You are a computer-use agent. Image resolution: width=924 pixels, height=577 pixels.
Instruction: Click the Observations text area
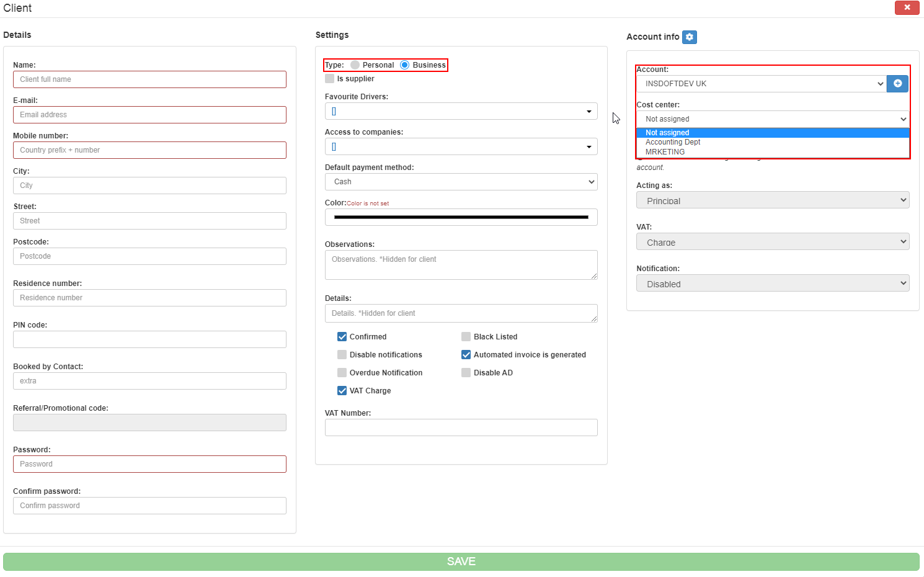[461, 265]
